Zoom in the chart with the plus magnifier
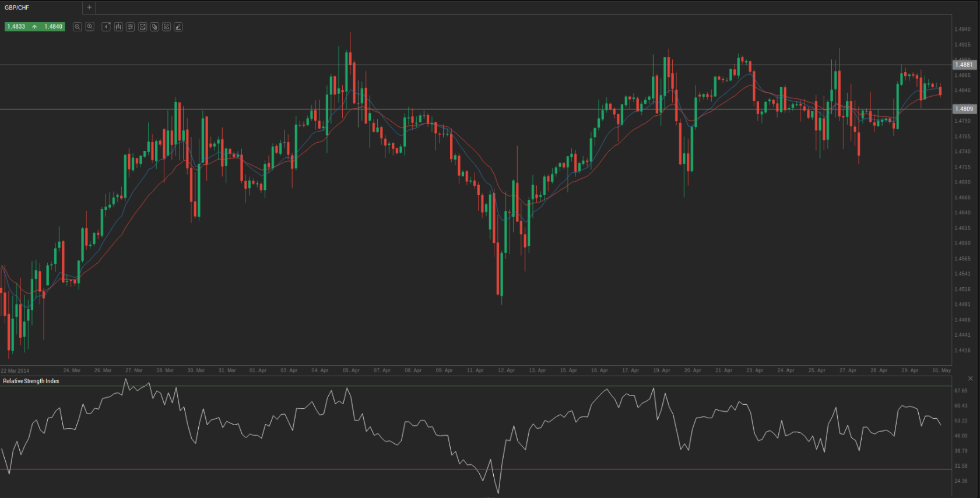This screenshot has width=980, height=498. coord(90,27)
